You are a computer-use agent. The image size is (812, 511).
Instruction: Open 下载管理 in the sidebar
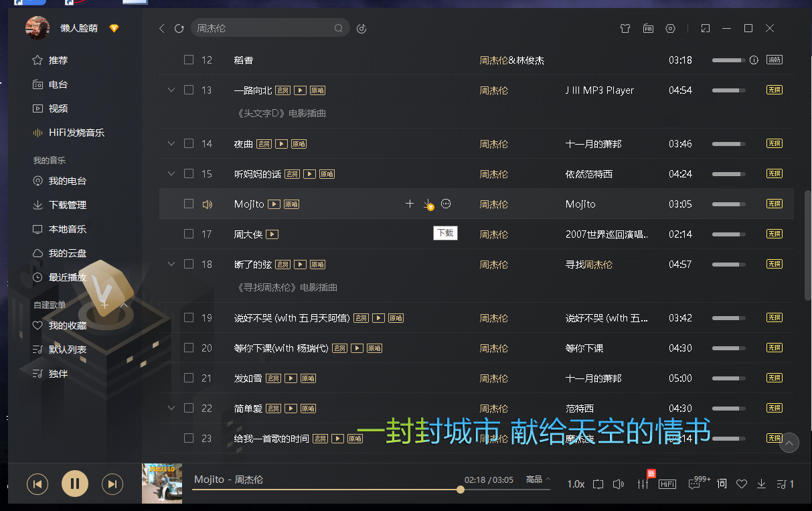point(60,205)
